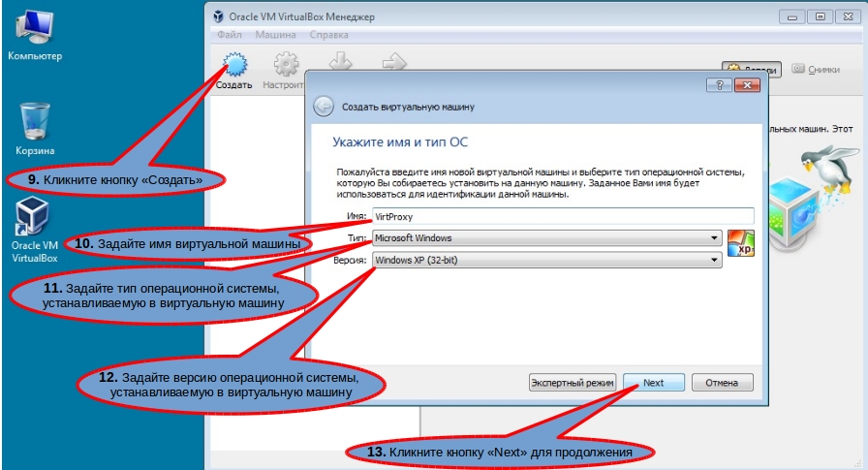Click the down-arrow toolbar icon
Screen dimensions: 868x470
(x=340, y=61)
